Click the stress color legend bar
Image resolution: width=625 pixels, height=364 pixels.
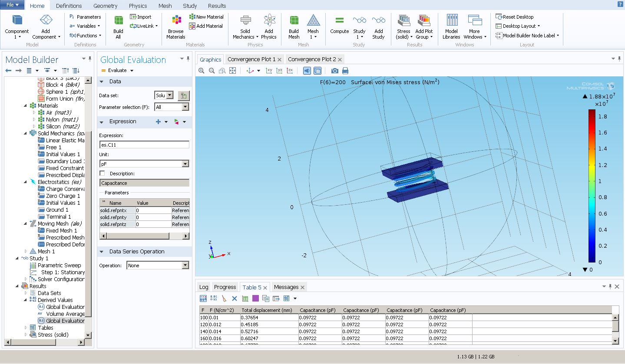coord(592,186)
